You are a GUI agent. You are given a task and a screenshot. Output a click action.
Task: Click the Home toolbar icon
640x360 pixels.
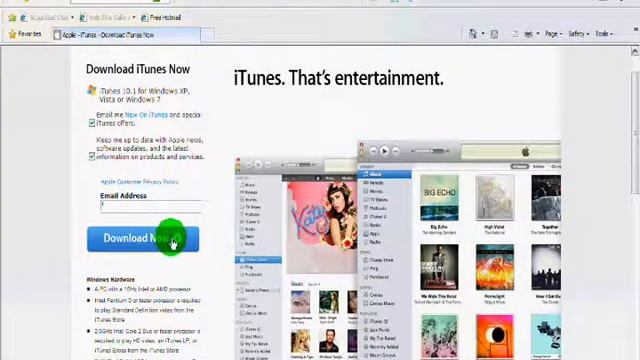[473, 34]
